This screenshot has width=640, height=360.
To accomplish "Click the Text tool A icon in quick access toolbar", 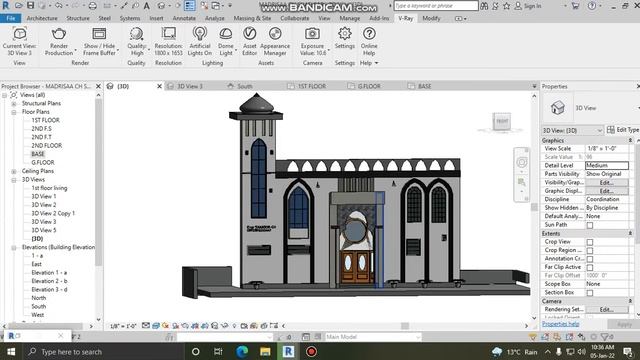I will (147, 6).
